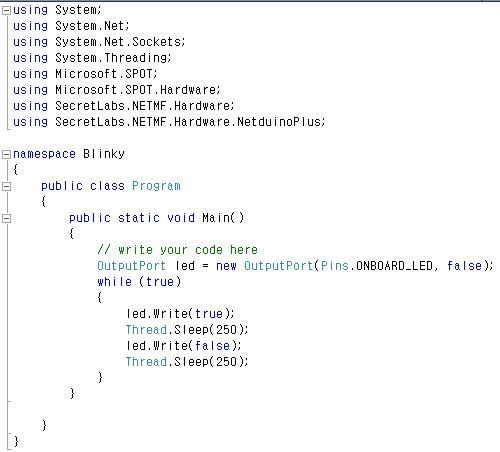Image resolution: width=500 pixels, height=452 pixels.
Task: Click the 'using System.Net;' line
Action: [71, 26]
